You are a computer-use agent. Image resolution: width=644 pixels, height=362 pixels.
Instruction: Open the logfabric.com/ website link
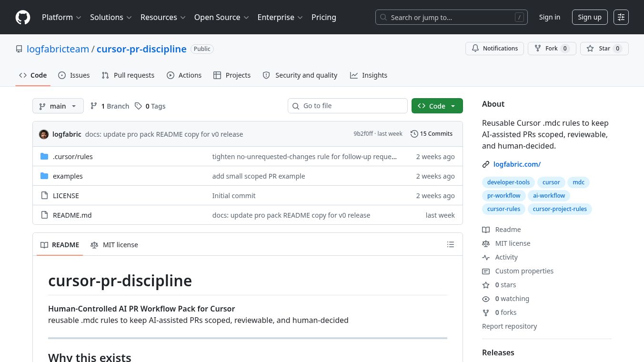517,164
